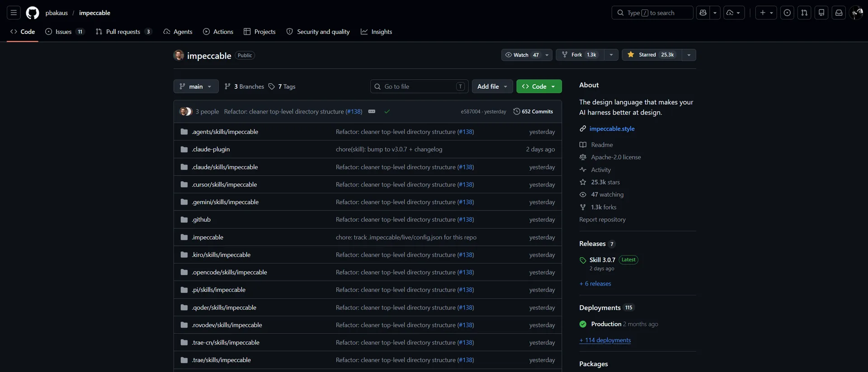Image resolution: width=868 pixels, height=372 pixels.
Task: Select the Code tab
Action: (x=23, y=32)
